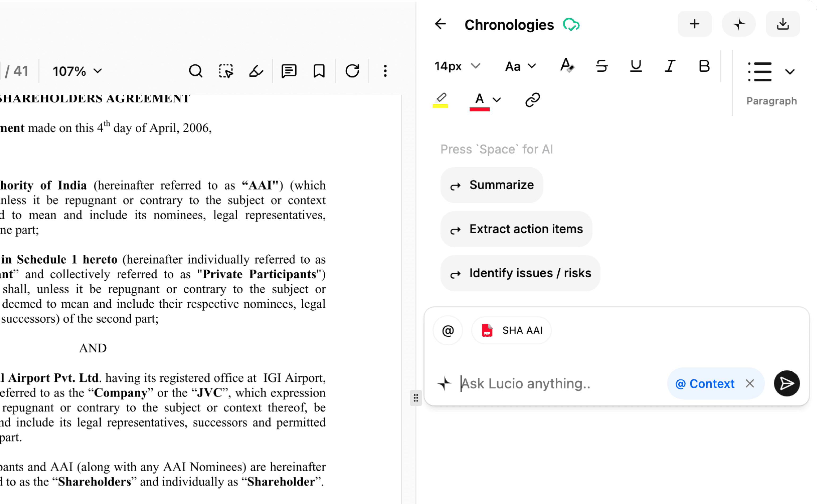Click the search magnifier in PDF toolbar
The image size is (817, 504).
[x=195, y=71]
